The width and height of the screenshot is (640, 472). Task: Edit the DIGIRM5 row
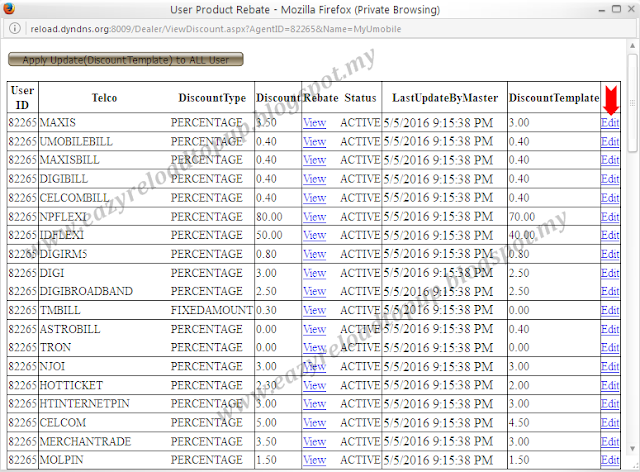(x=610, y=254)
